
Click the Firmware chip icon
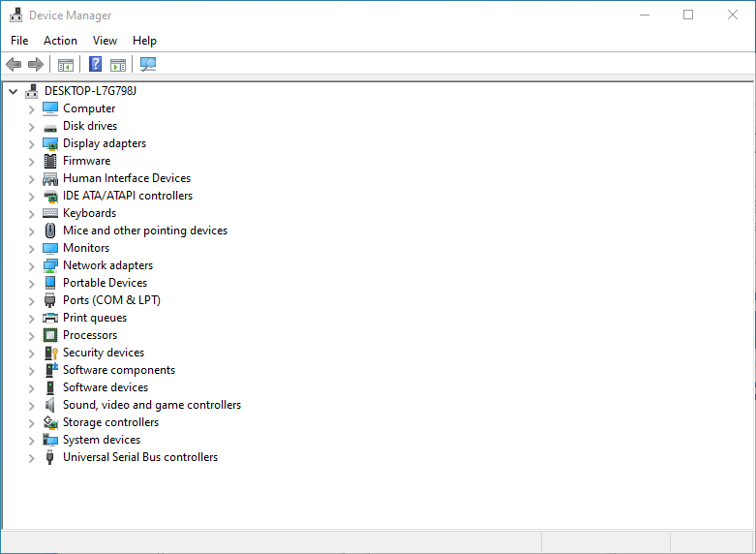[50, 161]
